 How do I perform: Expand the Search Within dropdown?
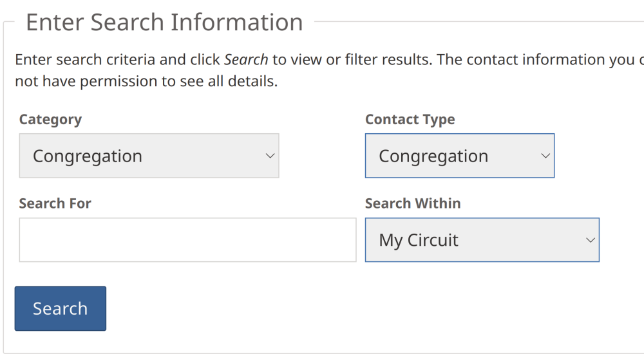(482, 240)
